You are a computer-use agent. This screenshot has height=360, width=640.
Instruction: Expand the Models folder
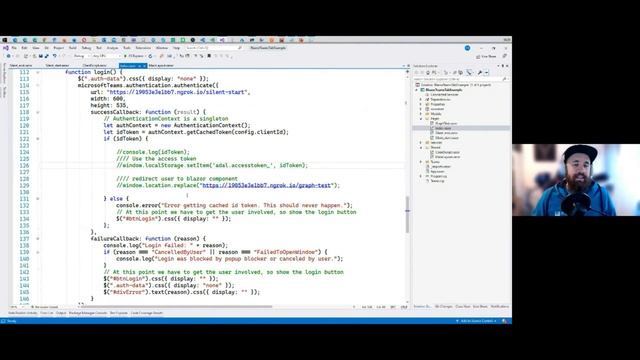pos(420,114)
